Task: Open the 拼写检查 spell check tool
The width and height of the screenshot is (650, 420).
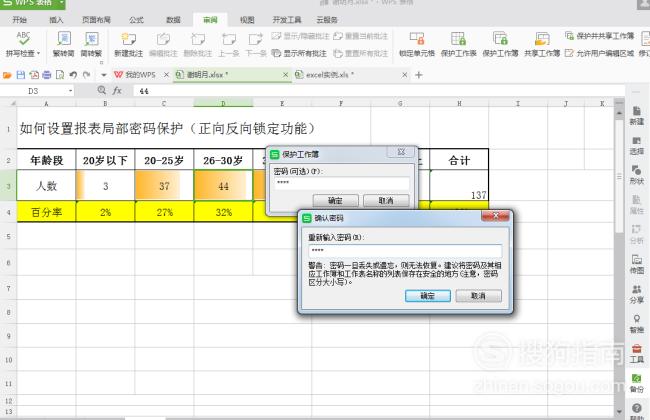Action: (x=23, y=44)
